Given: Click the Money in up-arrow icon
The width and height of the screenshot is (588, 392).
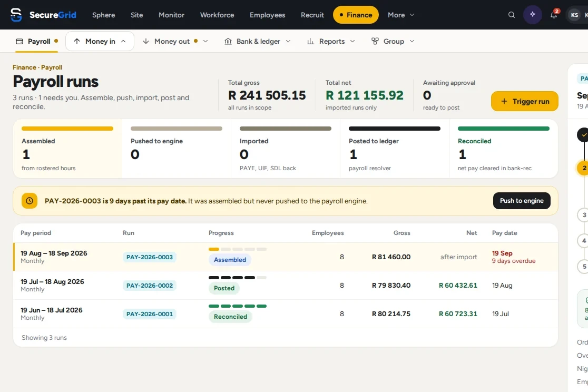Looking at the screenshot, I should click(77, 41).
